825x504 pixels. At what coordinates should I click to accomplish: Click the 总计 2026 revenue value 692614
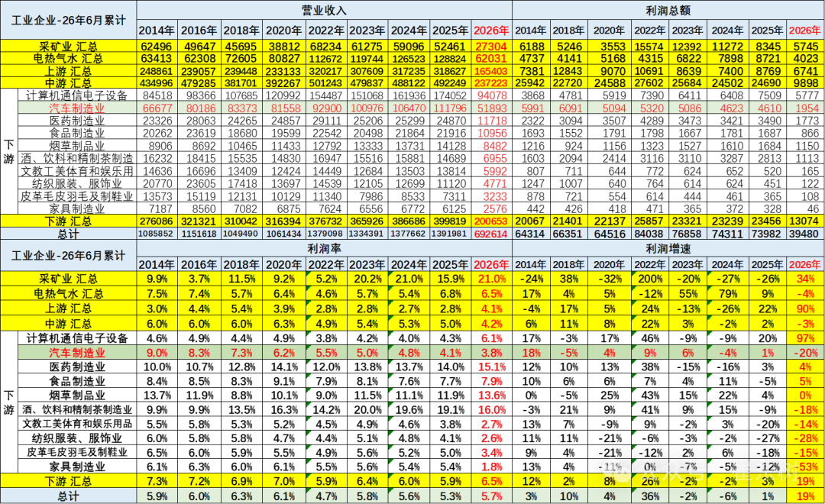tap(491, 234)
